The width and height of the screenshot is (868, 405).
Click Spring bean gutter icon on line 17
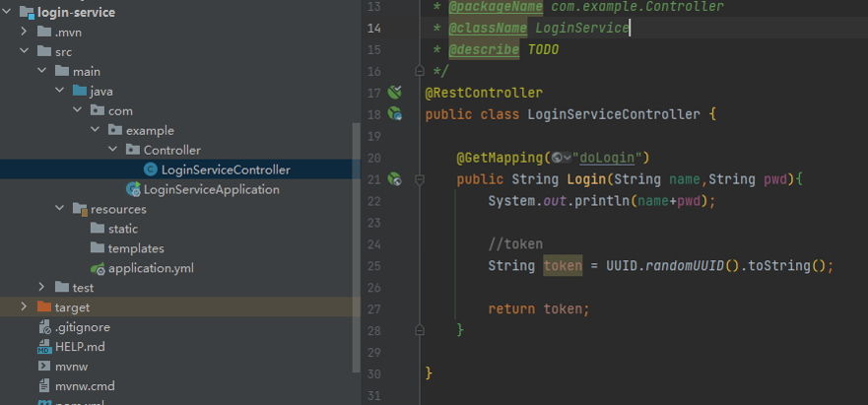[395, 92]
